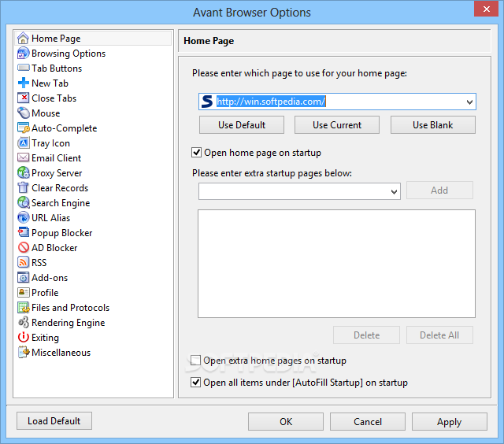Click Use Blank button
504x444 pixels.
click(432, 124)
